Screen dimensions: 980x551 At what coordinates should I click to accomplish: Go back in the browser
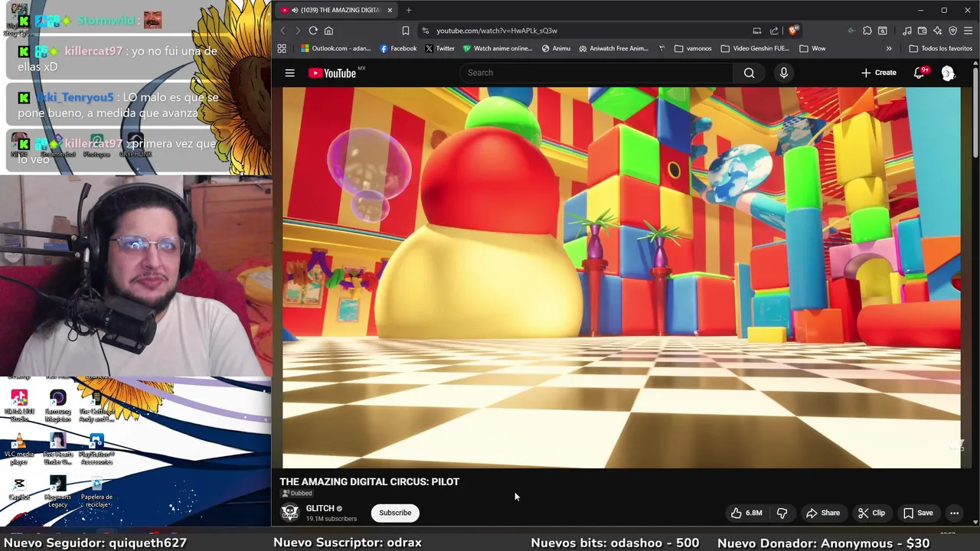point(283,31)
